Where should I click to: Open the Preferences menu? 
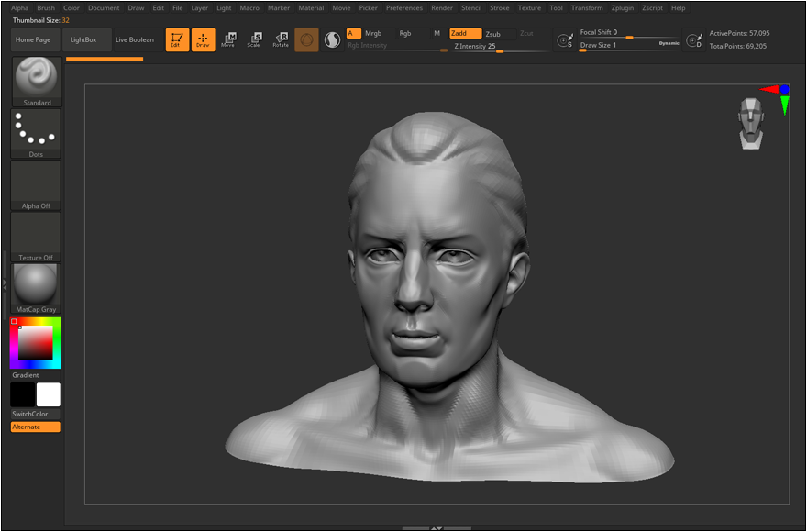point(403,8)
